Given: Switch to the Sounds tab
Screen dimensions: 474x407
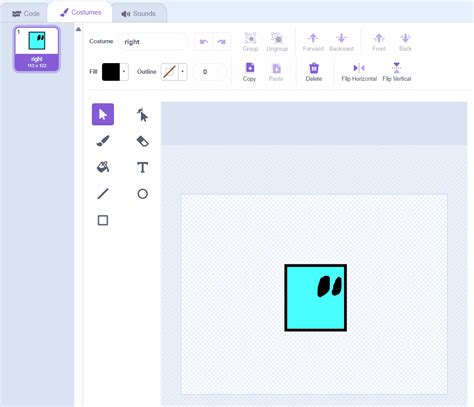Looking at the screenshot, I should [138, 14].
